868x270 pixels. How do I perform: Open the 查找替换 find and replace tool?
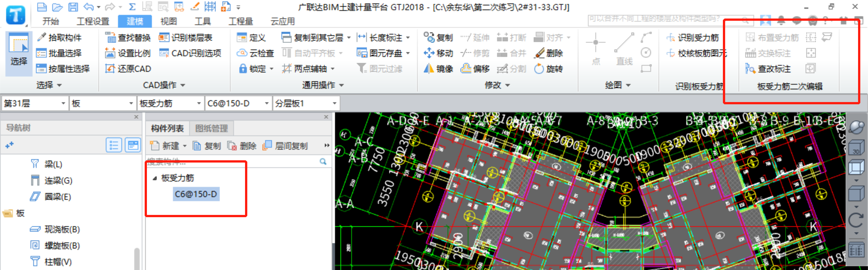pyautogui.click(x=128, y=37)
